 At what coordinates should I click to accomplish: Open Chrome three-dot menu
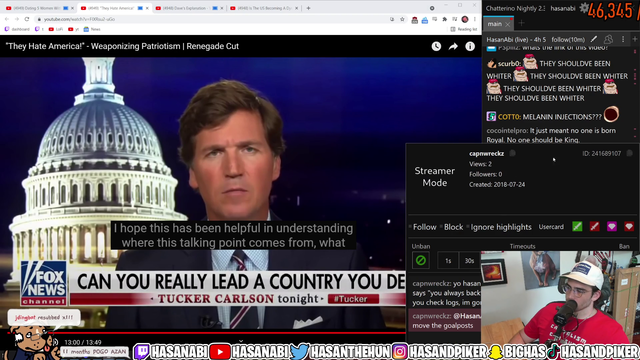click(x=475, y=19)
